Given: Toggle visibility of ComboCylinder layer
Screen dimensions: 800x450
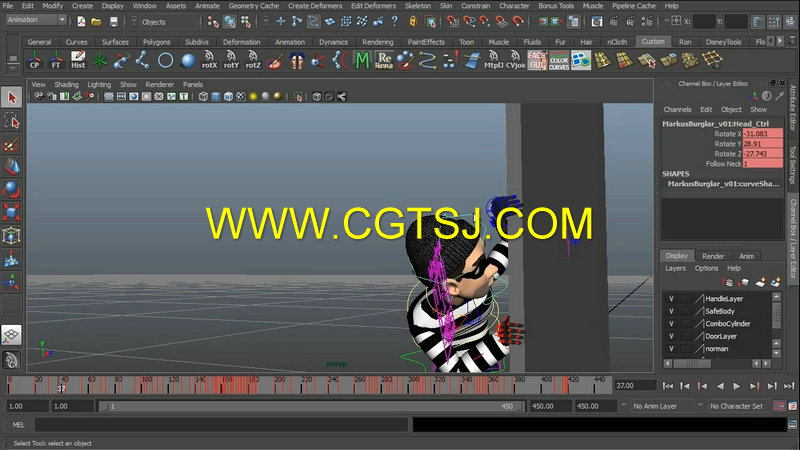Looking at the screenshot, I should [671, 324].
